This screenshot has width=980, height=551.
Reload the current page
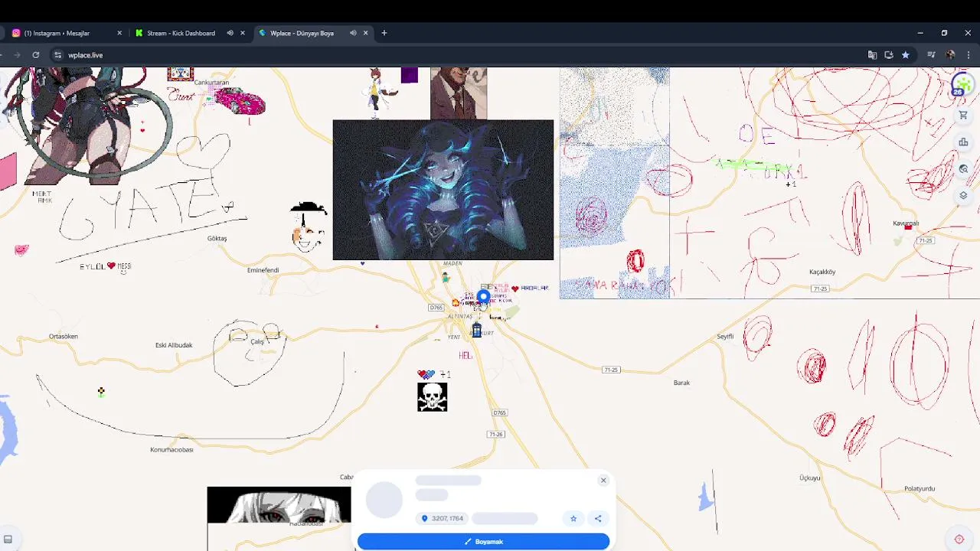[35, 55]
